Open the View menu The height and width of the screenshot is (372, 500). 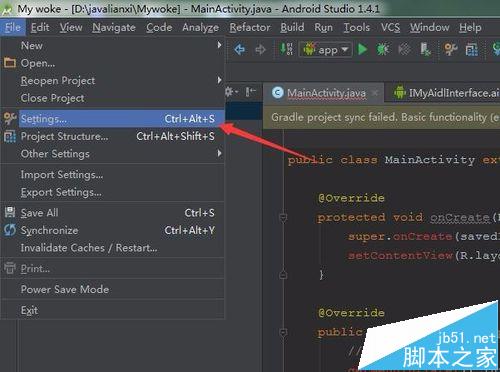coord(71,27)
